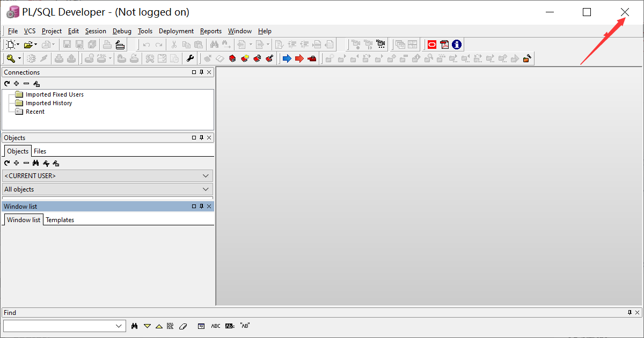Toggle pin on the Objects panel

tap(202, 137)
